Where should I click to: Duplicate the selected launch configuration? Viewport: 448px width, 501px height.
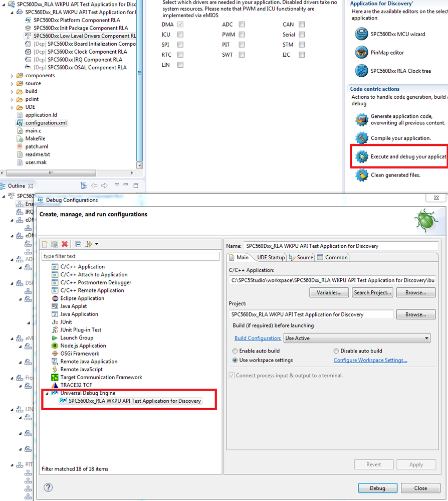[55, 244]
